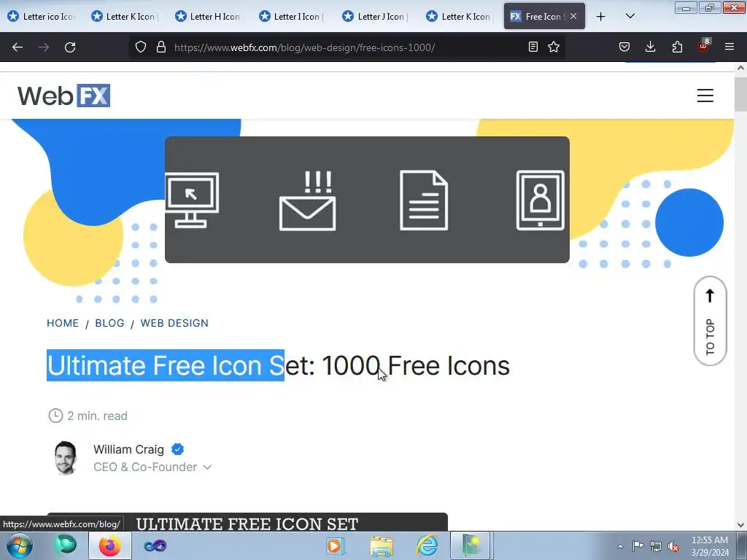Screen dimensions: 747x560
Task: List all tabs with the dropdown arrow
Action: pyautogui.click(x=630, y=16)
